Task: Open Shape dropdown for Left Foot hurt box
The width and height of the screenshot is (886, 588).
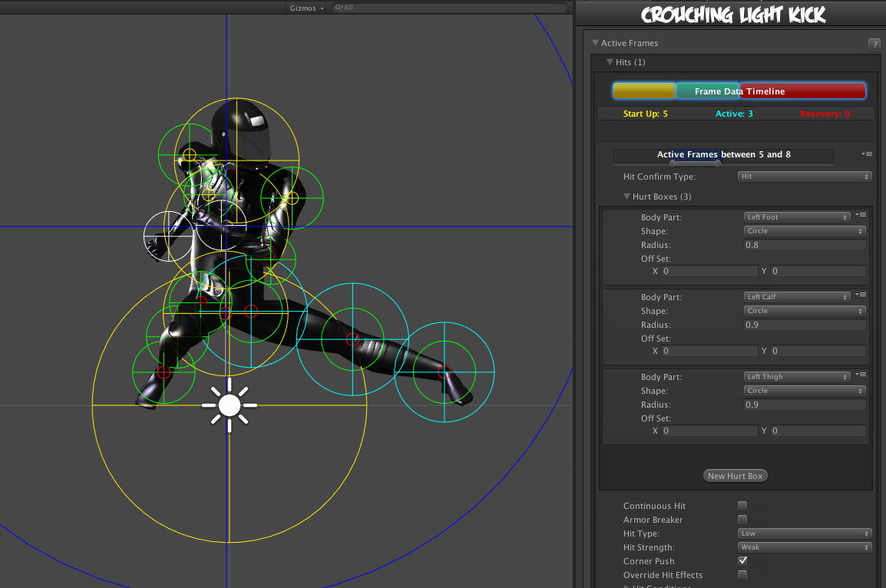Action: pyautogui.click(x=805, y=231)
